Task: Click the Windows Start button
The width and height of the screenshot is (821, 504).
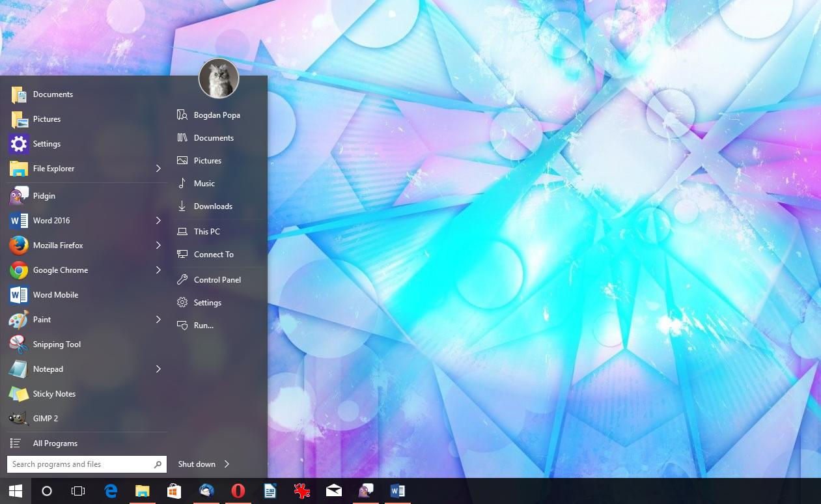Action: (16, 491)
